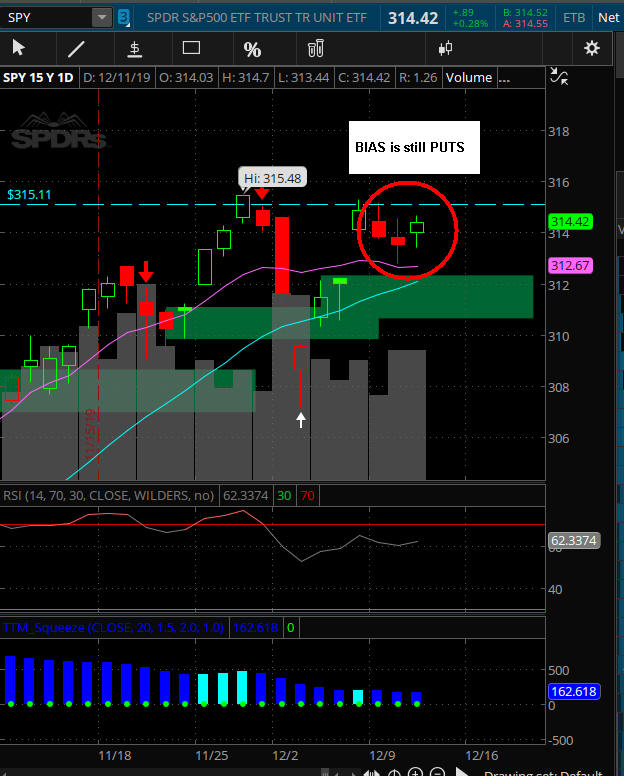This screenshot has height=776, width=624.
Task: Open chart settings gear
Action: 592,48
